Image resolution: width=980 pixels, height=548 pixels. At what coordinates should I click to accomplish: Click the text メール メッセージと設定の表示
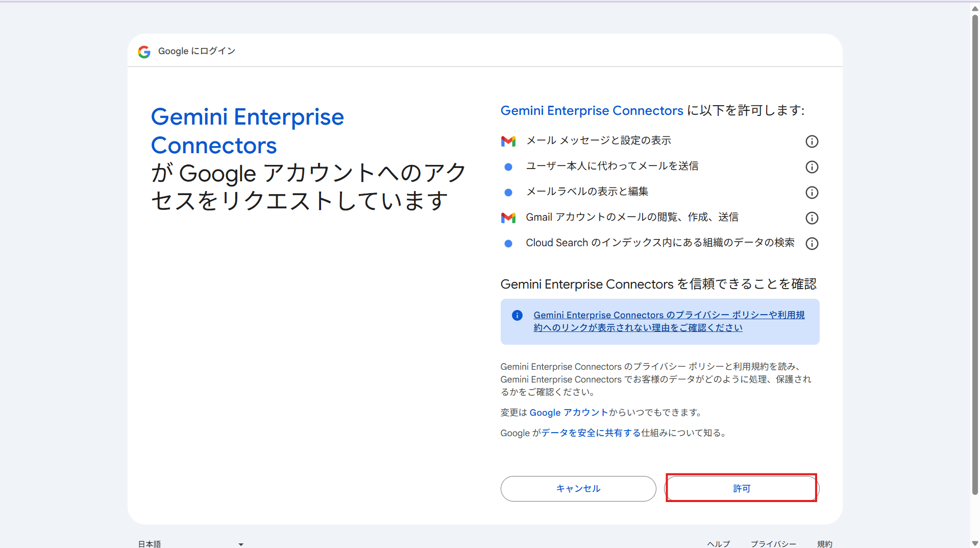point(598,140)
